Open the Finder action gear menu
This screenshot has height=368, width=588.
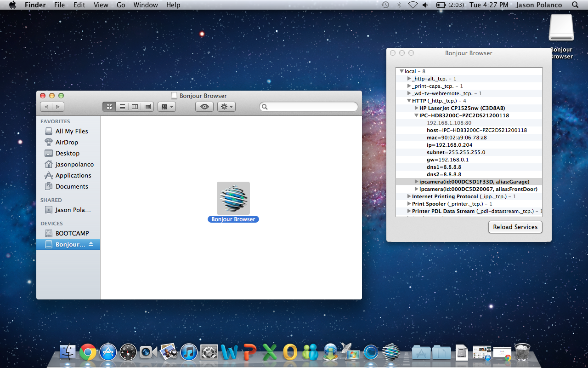tap(226, 107)
